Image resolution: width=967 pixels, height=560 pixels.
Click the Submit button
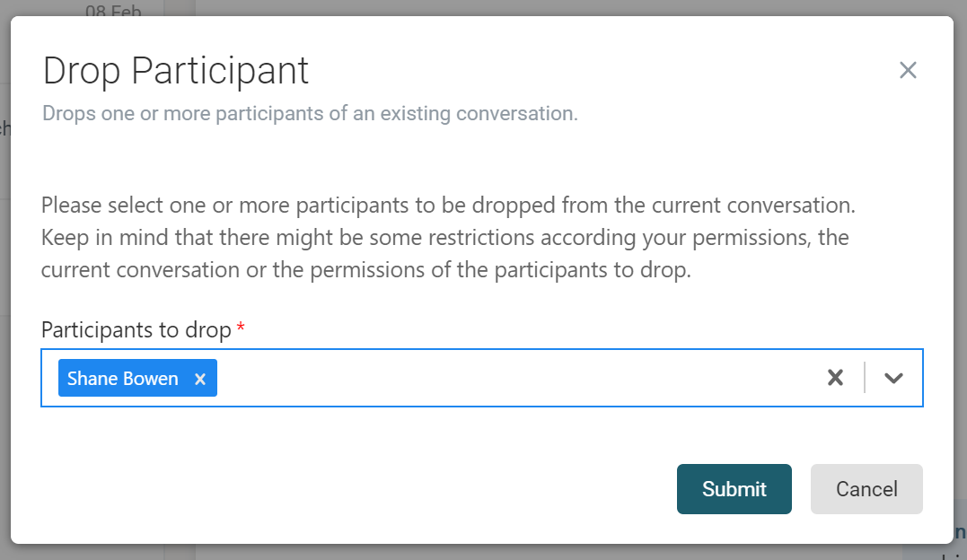pyautogui.click(x=734, y=489)
